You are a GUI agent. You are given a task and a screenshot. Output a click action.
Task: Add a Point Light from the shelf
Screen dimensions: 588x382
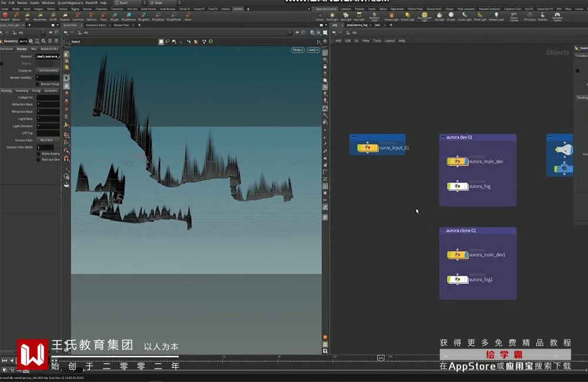332,15
